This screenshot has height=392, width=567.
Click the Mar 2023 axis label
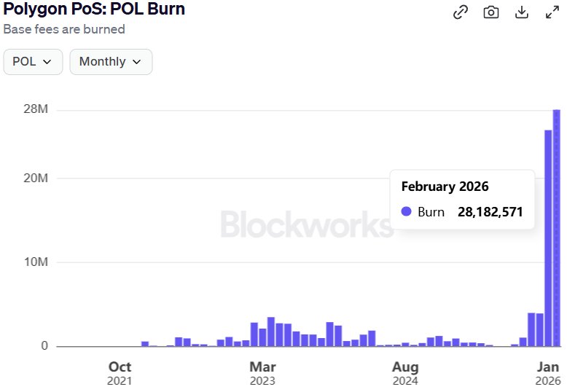tap(262, 373)
